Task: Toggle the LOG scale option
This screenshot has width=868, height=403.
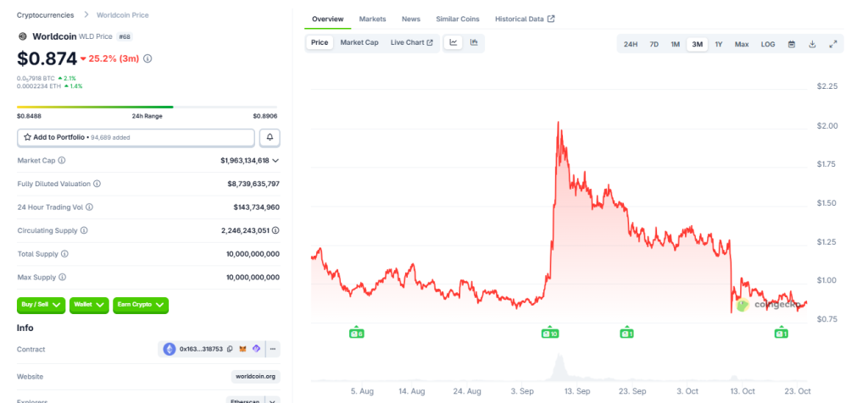Action: tap(767, 44)
